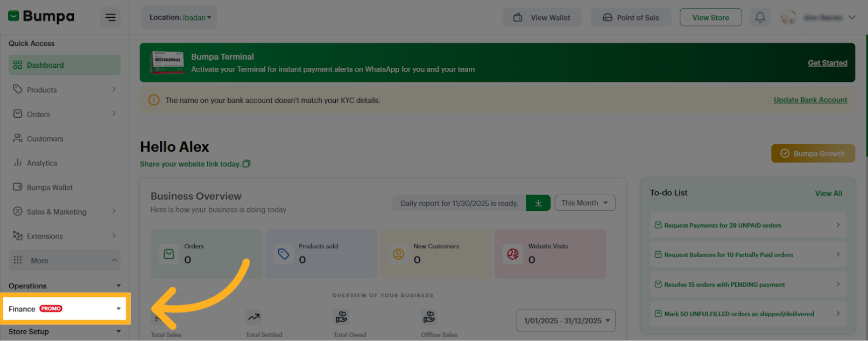Open Point of Sale
868x341 pixels.
pyautogui.click(x=631, y=17)
